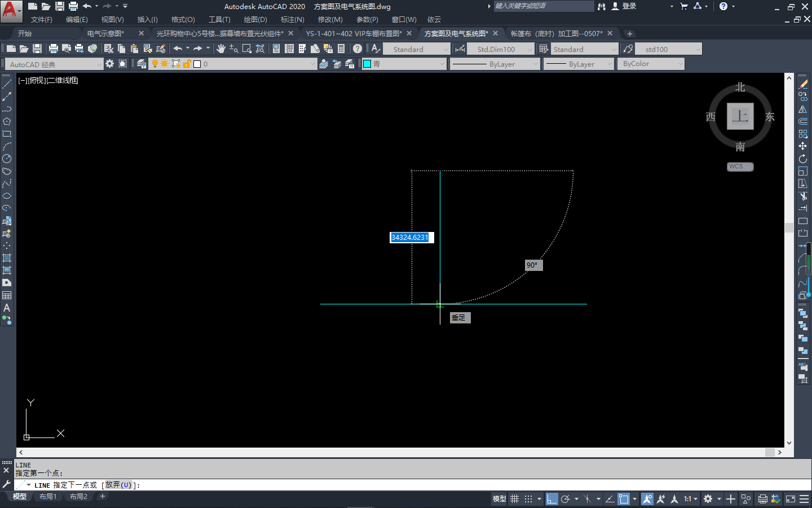Switch to the 布局1 layout tab

47,497
